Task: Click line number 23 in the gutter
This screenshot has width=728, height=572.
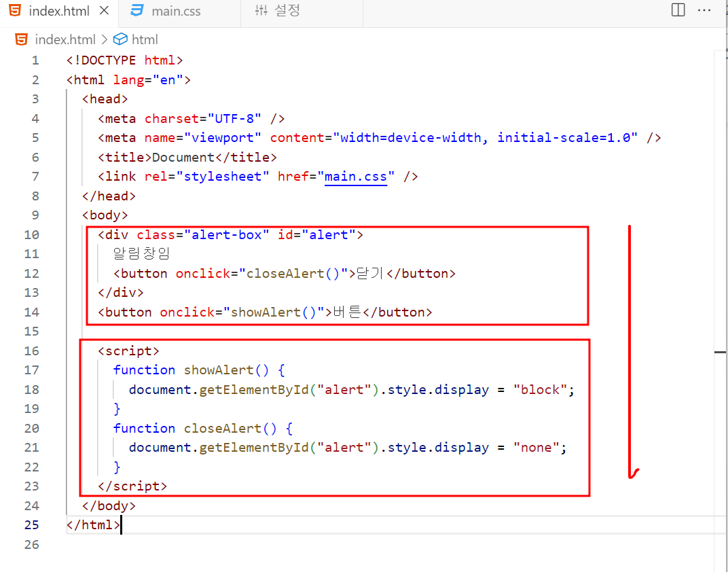Action: click(x=31, y=486)
